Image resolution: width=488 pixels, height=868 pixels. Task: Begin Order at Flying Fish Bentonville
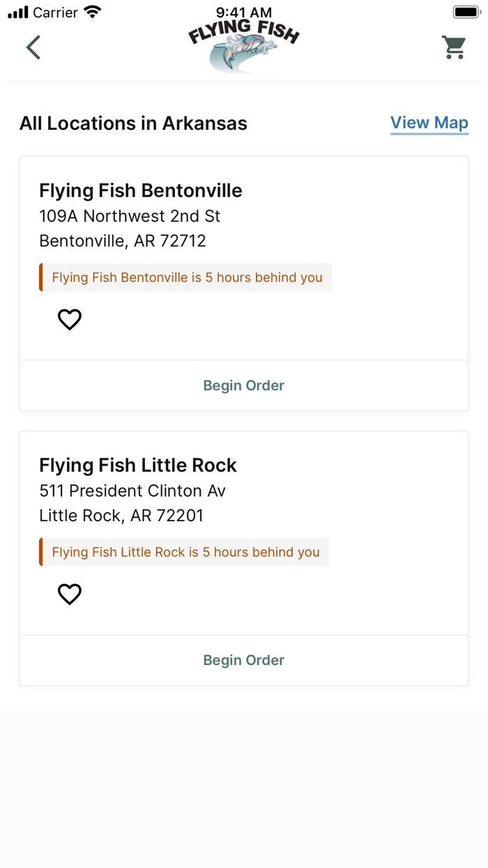pyautogui.click(x=243, y=385)
